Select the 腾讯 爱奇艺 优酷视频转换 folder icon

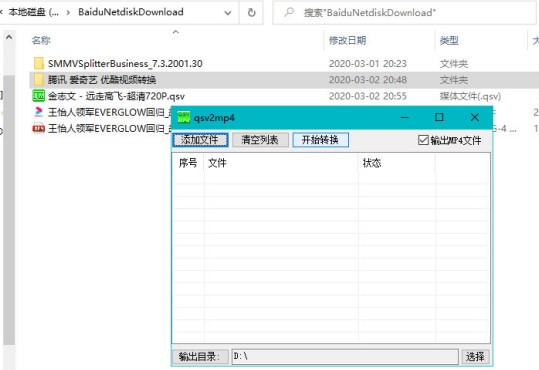39,80
